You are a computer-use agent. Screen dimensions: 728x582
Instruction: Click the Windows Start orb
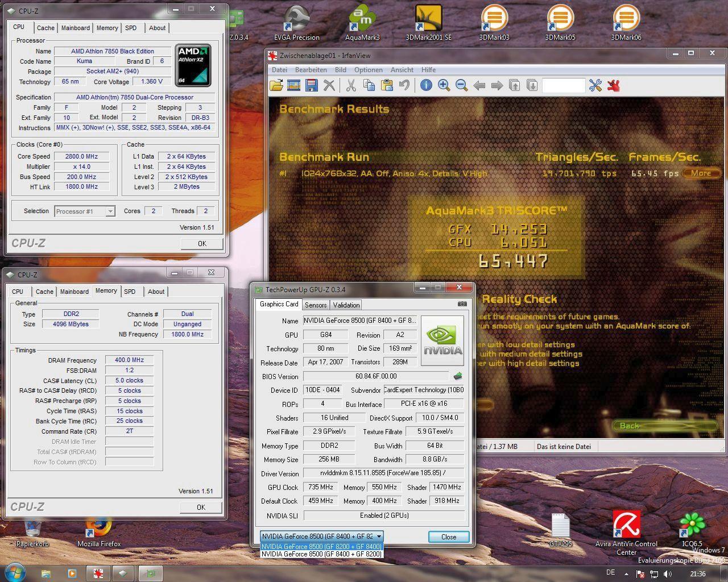point(15,572)
